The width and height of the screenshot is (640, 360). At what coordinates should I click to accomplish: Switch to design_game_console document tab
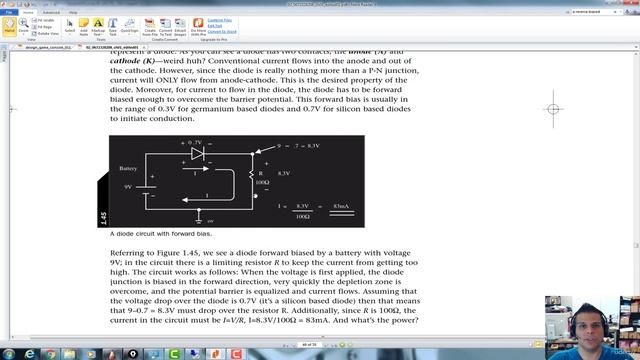click(x=48, y=47)
